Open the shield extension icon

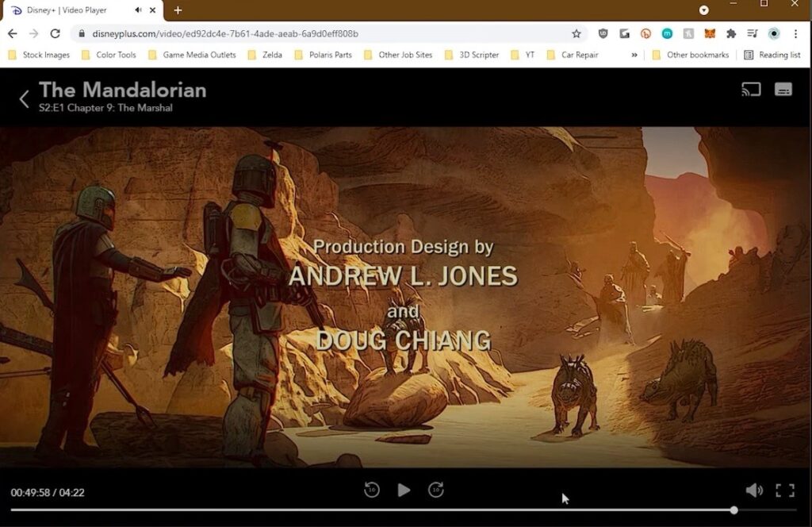(x=603, y=33)
